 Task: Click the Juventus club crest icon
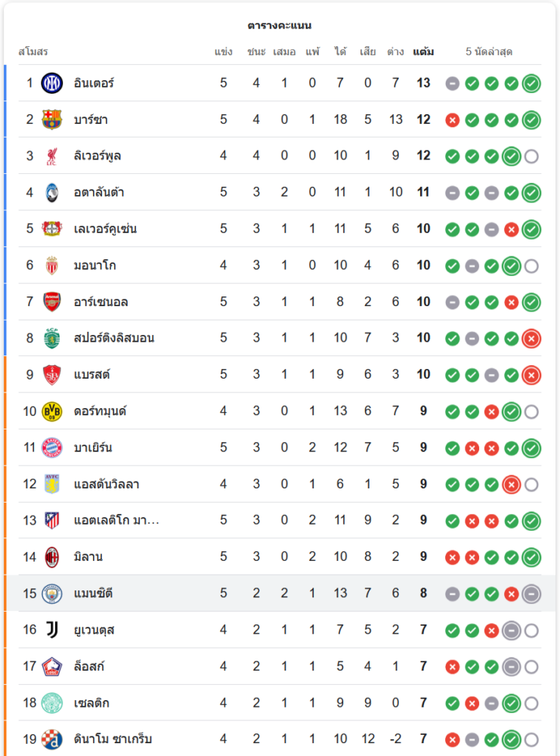51,630
